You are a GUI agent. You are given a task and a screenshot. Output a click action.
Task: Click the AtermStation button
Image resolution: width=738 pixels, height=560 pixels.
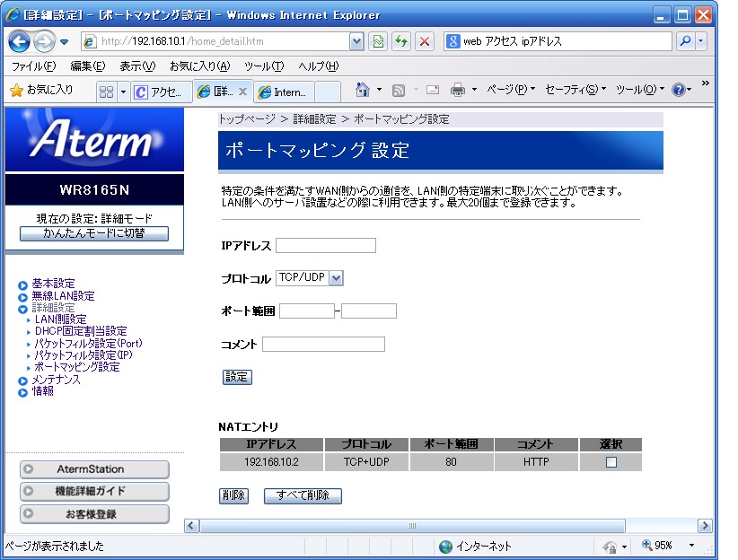(94, 469)
